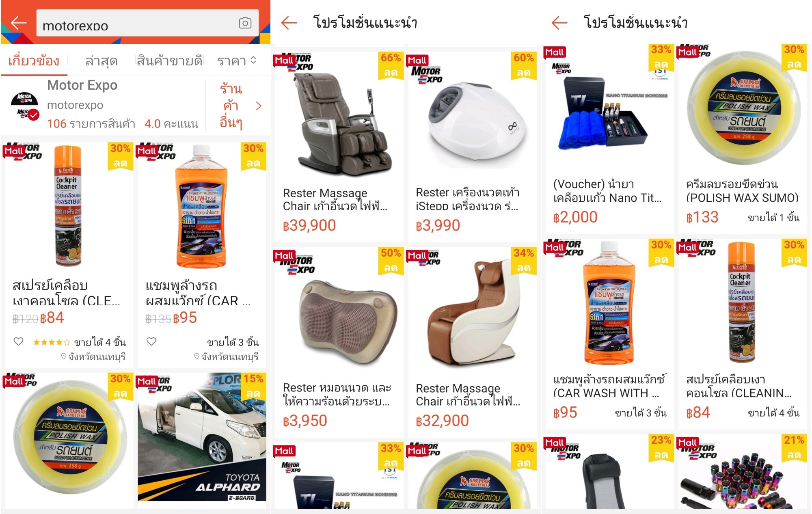Screen dimensions: 812x514
Task: Favorite the car wash shampoo with heart
Action: click(x=151, y=341)
